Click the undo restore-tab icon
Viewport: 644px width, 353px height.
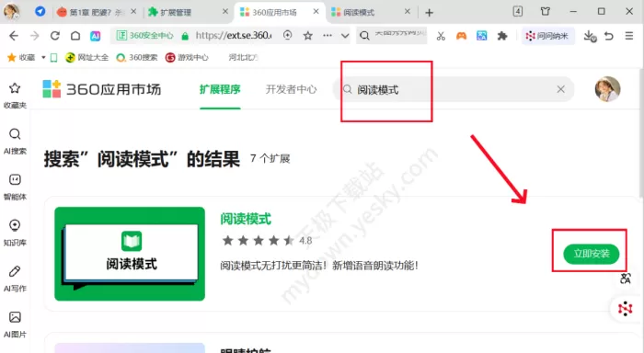point(609,36)
